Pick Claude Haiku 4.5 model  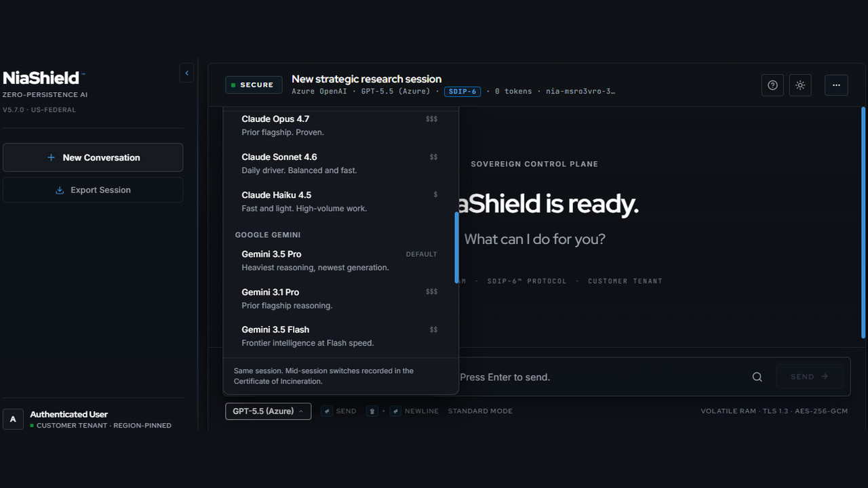click(x=340, y=201)
